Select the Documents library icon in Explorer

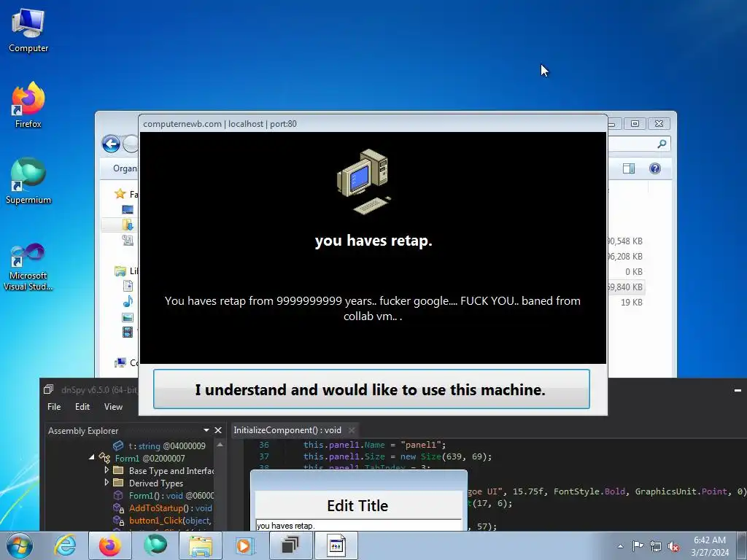pos(128,286)
